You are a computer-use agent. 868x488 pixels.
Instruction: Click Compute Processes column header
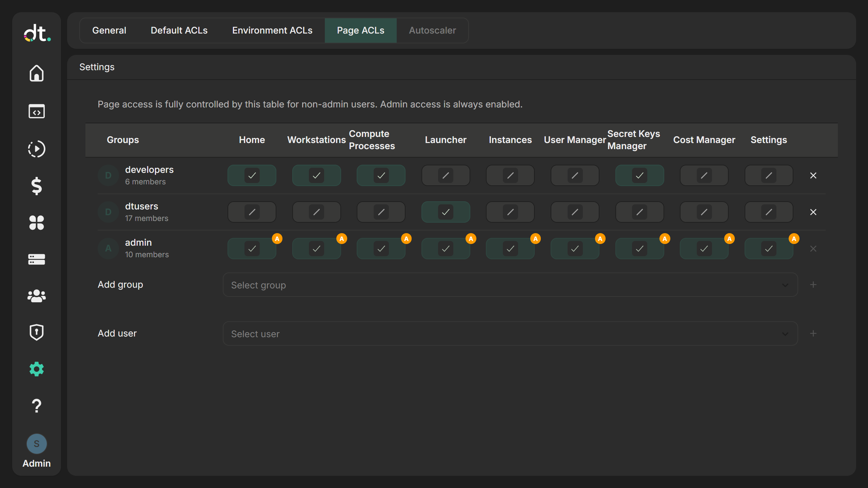click(372, 140)
